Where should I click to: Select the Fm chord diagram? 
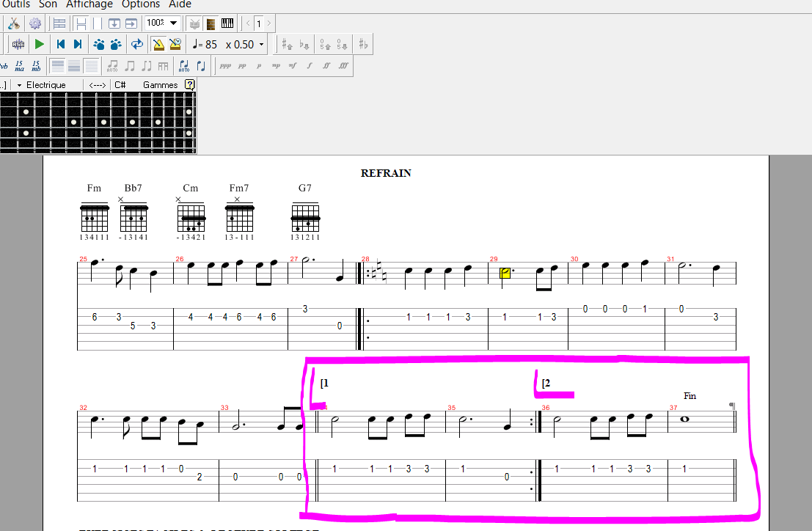point(94,212)
